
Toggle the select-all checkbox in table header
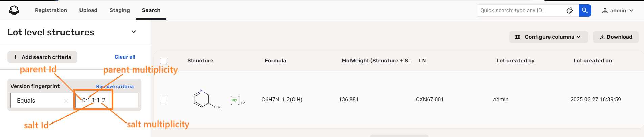[163, 61]
